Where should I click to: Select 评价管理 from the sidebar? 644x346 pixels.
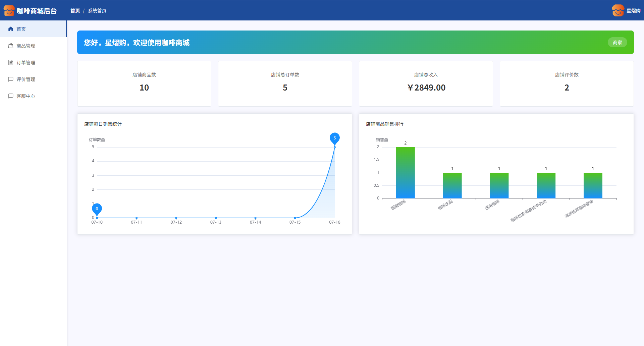pos(26,79)
